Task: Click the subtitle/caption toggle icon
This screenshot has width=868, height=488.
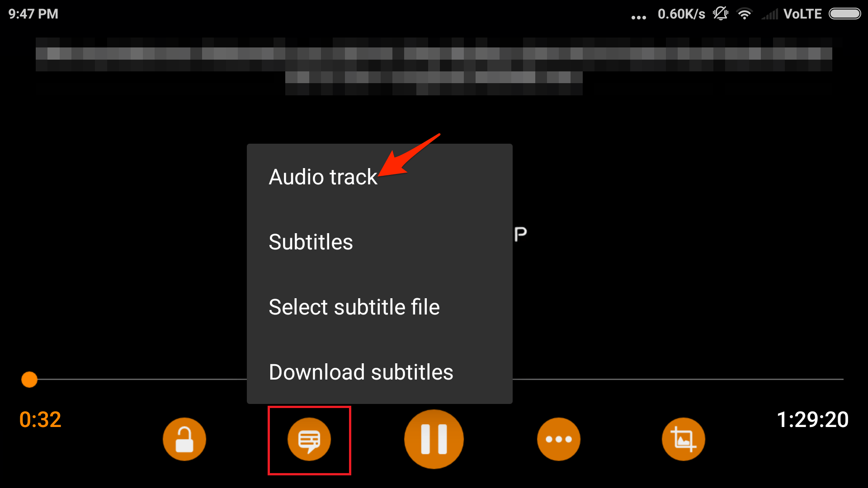Action: click(x=309, y=440)
